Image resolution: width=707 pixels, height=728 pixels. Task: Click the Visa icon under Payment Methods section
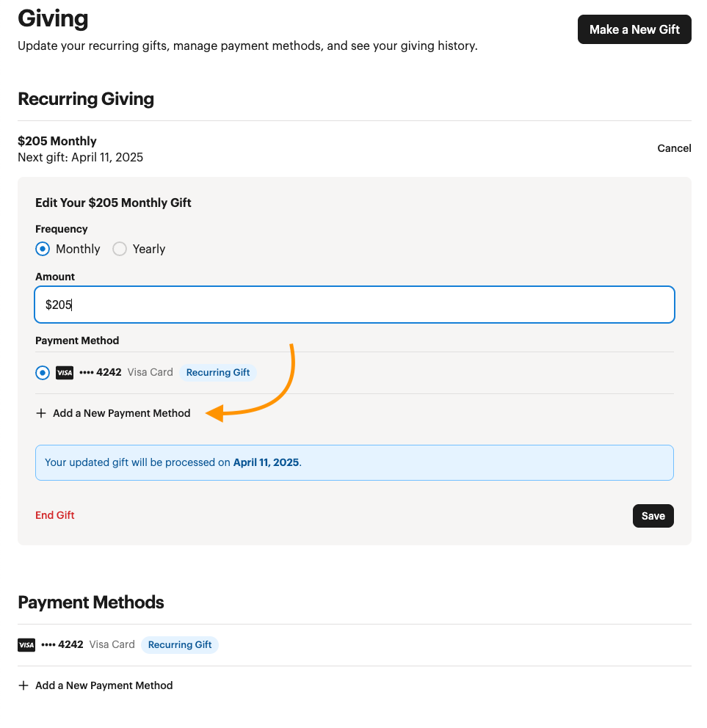point(26,644)
